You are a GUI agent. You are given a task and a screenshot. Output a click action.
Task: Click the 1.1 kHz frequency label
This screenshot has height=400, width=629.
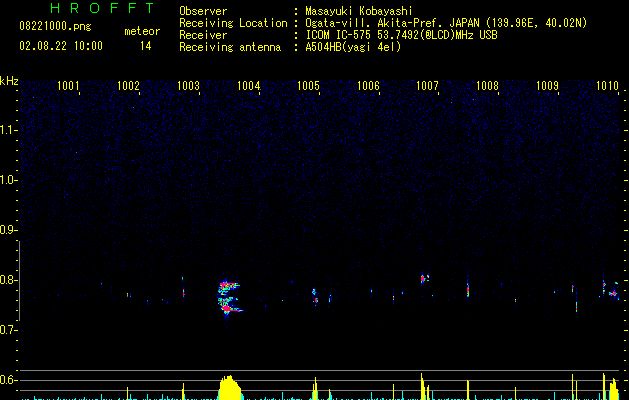[8, 130]
